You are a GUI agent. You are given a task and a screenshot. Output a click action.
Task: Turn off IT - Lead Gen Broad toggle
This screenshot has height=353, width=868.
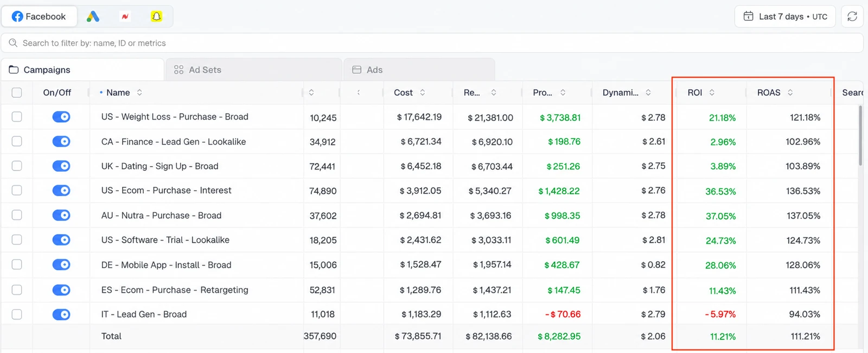(61, 314)
